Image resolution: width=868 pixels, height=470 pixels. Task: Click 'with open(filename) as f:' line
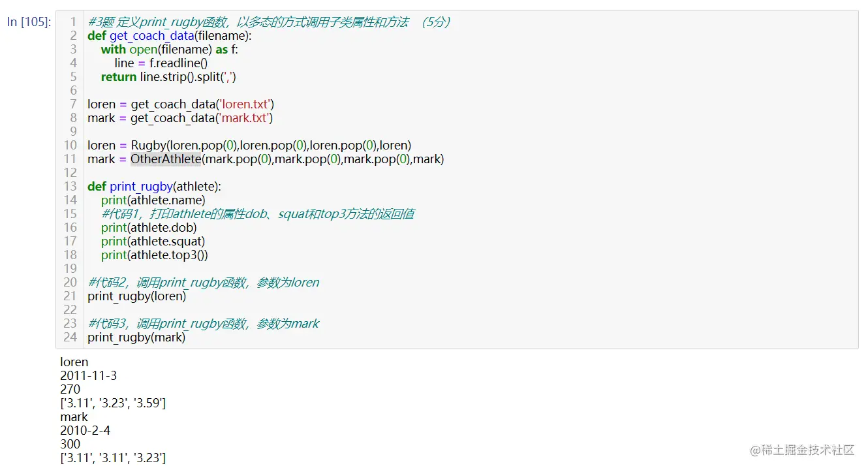tap(170, 49)
